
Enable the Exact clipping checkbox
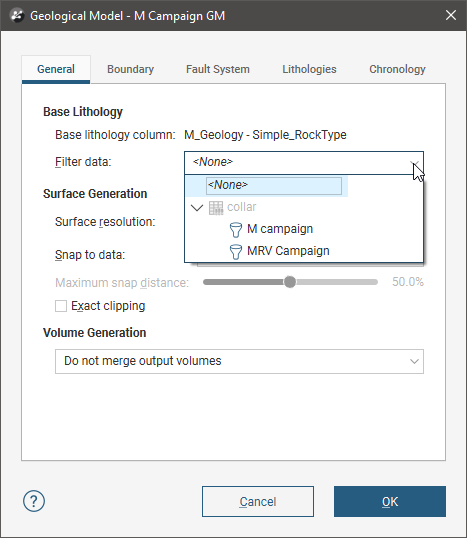[61, 306]
